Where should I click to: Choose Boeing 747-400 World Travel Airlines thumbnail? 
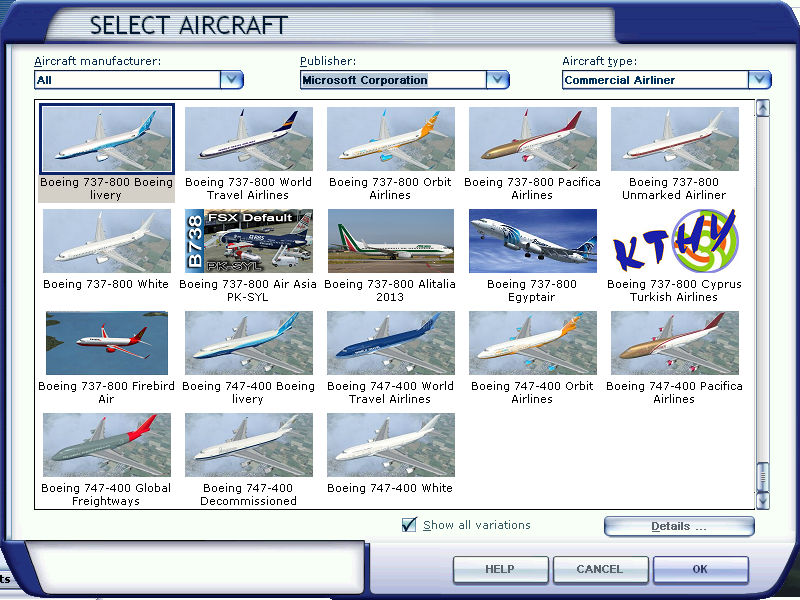point(390,343)
